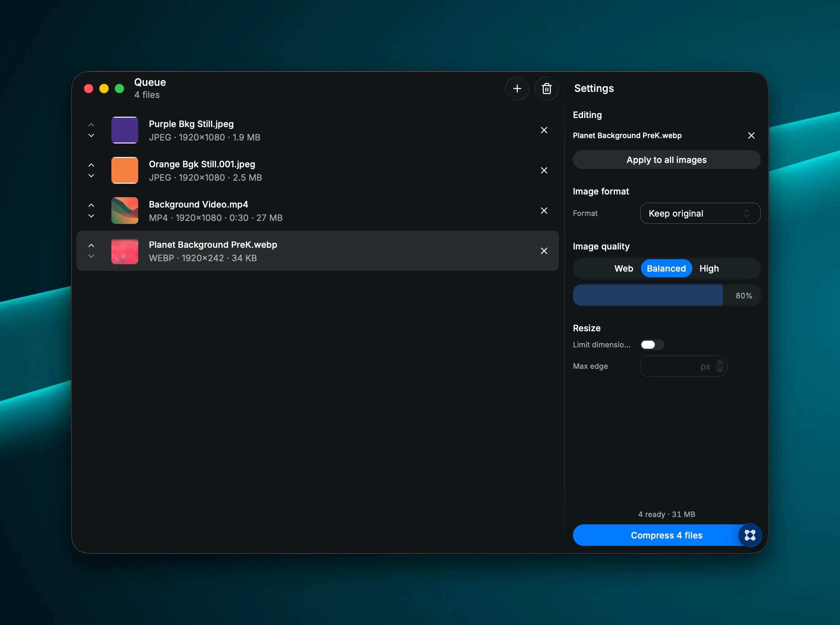This screenshot has width=840, height=625.
Task: Open the orange thumbnail of Orange Bgk Still
Action: (124, 170)
